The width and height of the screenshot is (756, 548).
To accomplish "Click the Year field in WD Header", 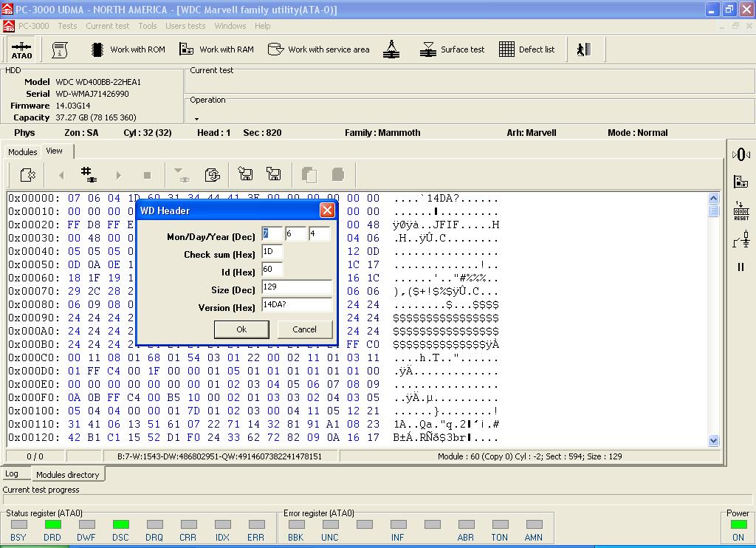I will tap(320, 233).
